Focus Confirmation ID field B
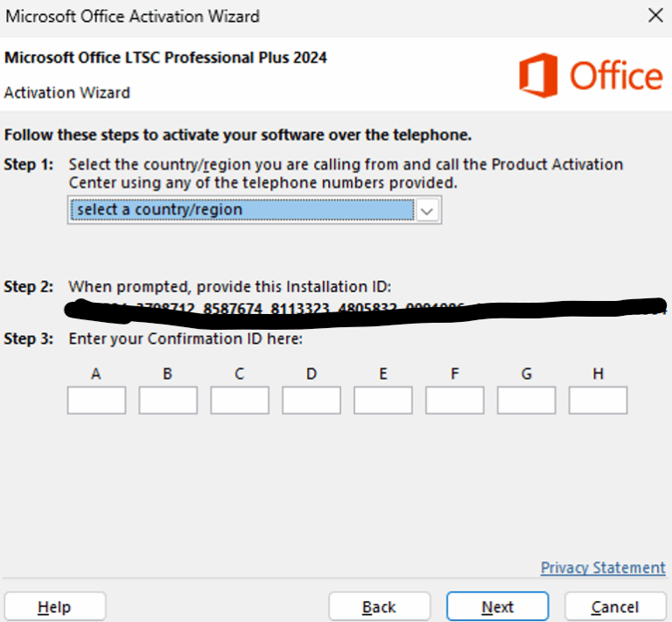672x622 pixels. [x=168, y=401]
